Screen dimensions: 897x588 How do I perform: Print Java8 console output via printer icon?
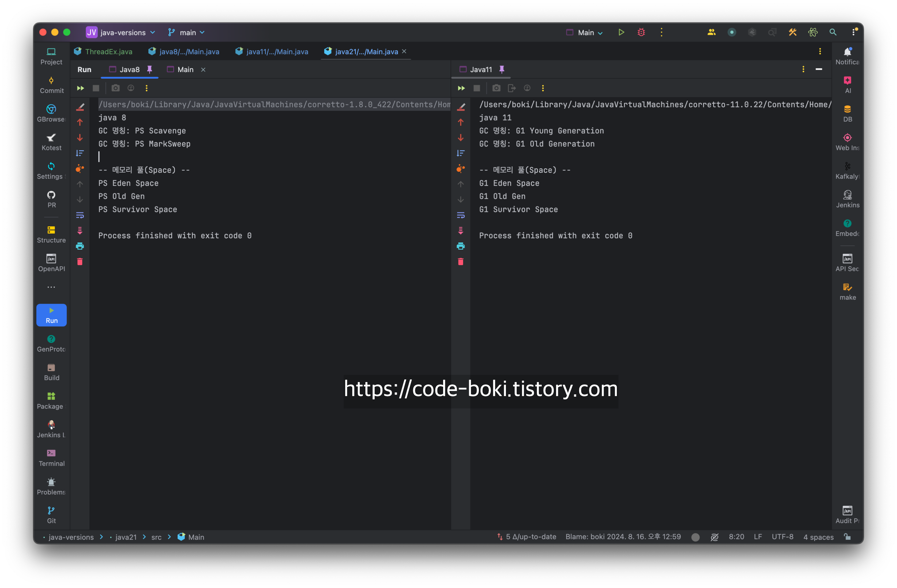[x=80, y=246]
